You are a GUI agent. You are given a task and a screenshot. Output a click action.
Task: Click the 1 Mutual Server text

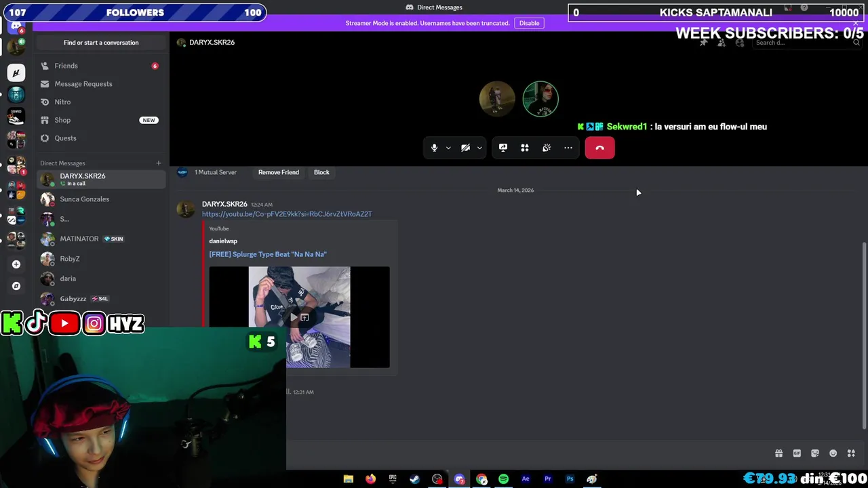coord(216,172)
